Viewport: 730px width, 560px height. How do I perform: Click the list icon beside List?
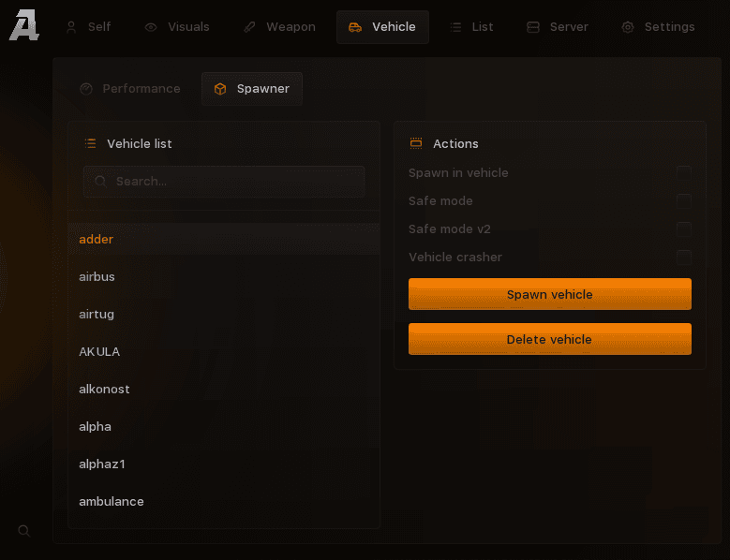coord(455,27)
